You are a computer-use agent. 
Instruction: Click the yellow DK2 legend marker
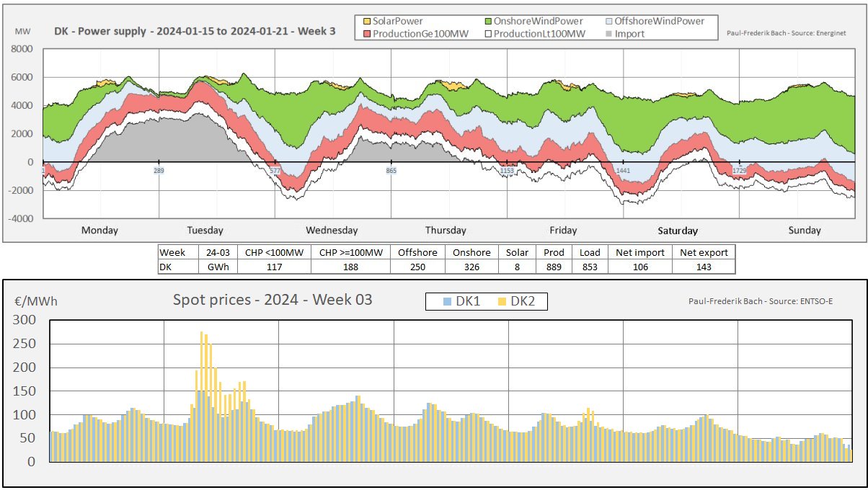[502, 302]
